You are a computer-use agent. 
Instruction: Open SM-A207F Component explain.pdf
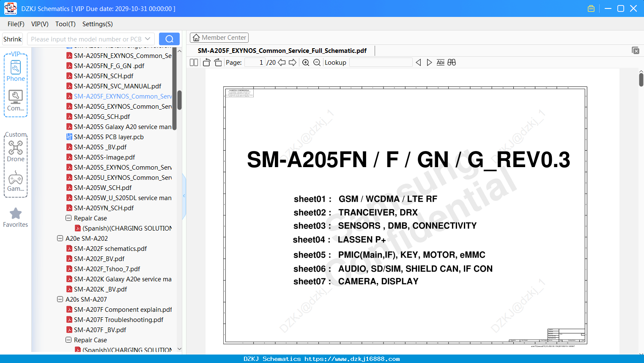coord(119,310)
